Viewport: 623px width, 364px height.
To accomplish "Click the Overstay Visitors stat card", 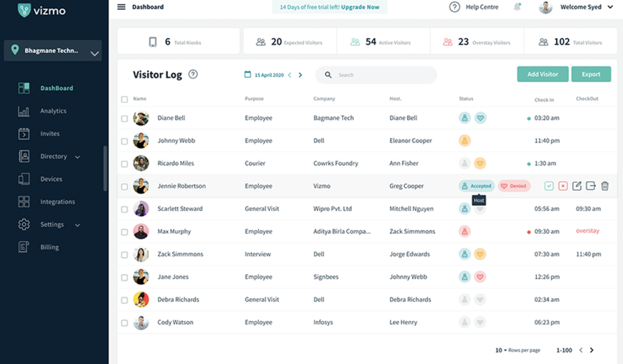I will click(477, 41).
